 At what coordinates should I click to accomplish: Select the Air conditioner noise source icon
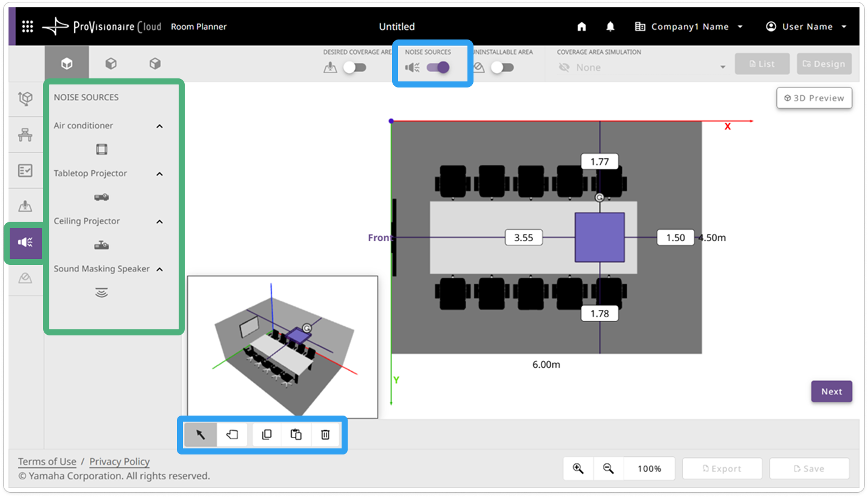coord(102,149)
